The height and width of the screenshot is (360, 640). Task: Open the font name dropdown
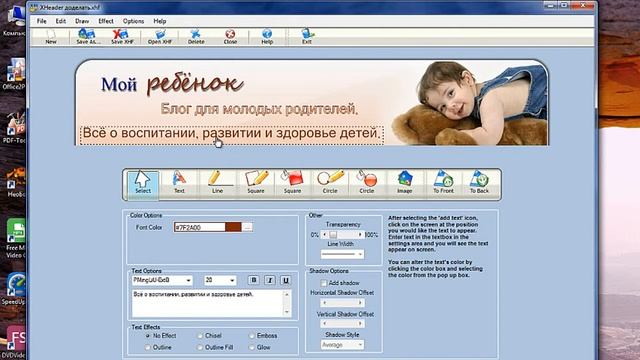pyautogui.click(x=188, y=280)
